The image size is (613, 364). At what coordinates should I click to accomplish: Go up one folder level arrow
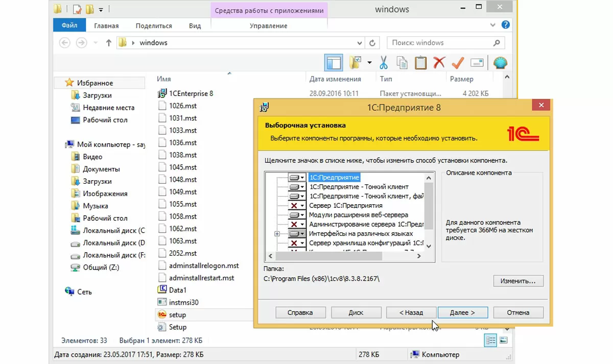point(108,43)
